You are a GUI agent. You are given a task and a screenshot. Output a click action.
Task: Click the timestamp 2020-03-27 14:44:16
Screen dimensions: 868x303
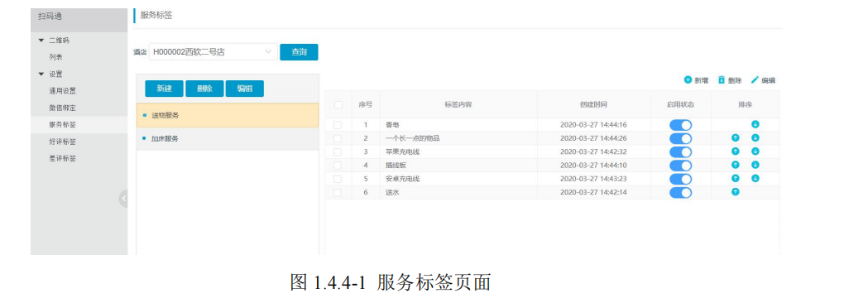(x=593, y=125)
